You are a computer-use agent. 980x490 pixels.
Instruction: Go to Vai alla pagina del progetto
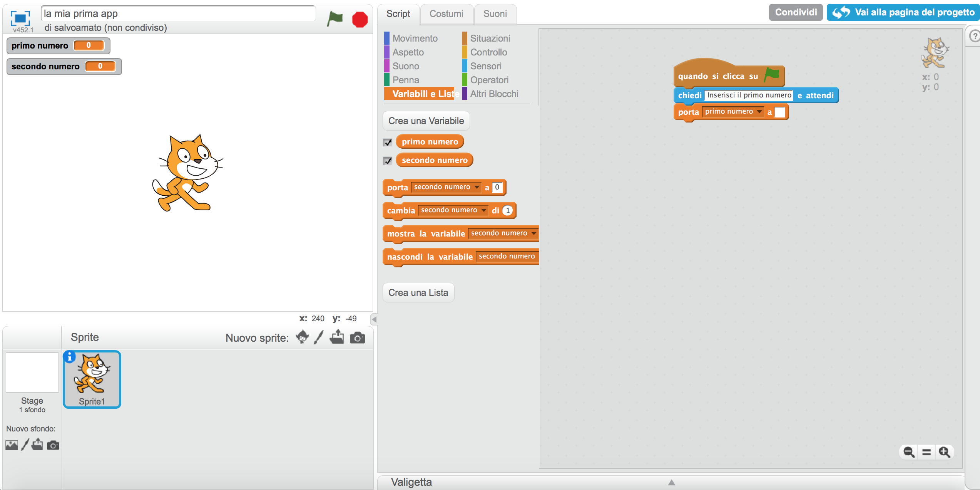tap(903, 12)
